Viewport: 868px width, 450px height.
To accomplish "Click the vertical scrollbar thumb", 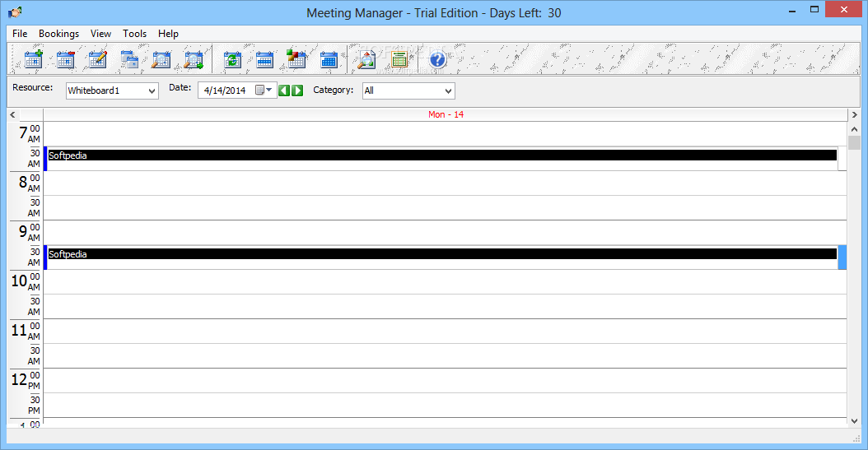I will point(854,142).
